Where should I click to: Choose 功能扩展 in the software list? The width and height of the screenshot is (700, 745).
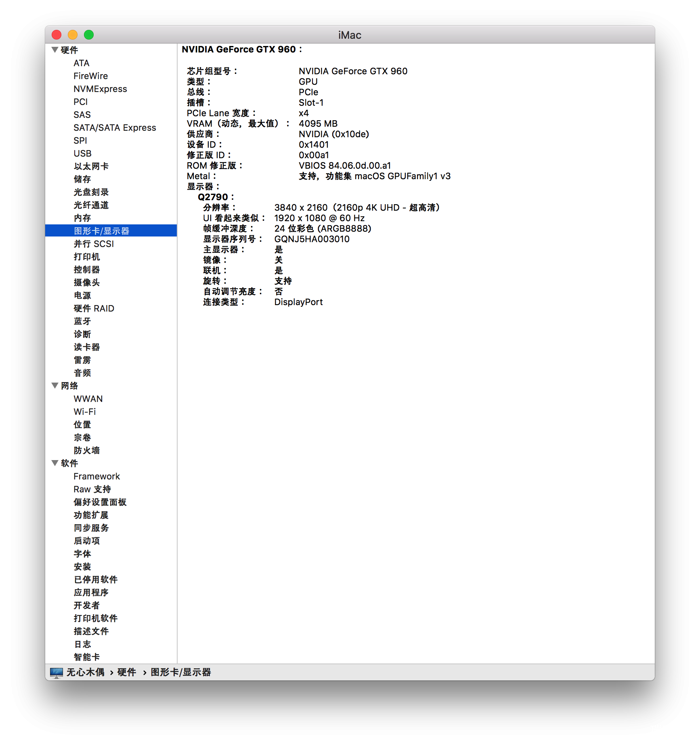pos(91,515)
